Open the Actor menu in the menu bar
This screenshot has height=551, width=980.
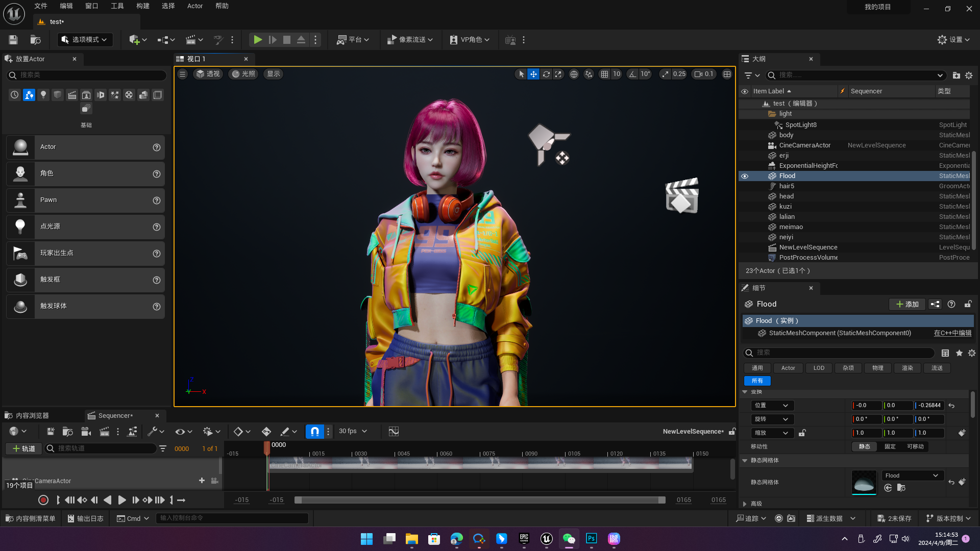click(195, 6)
